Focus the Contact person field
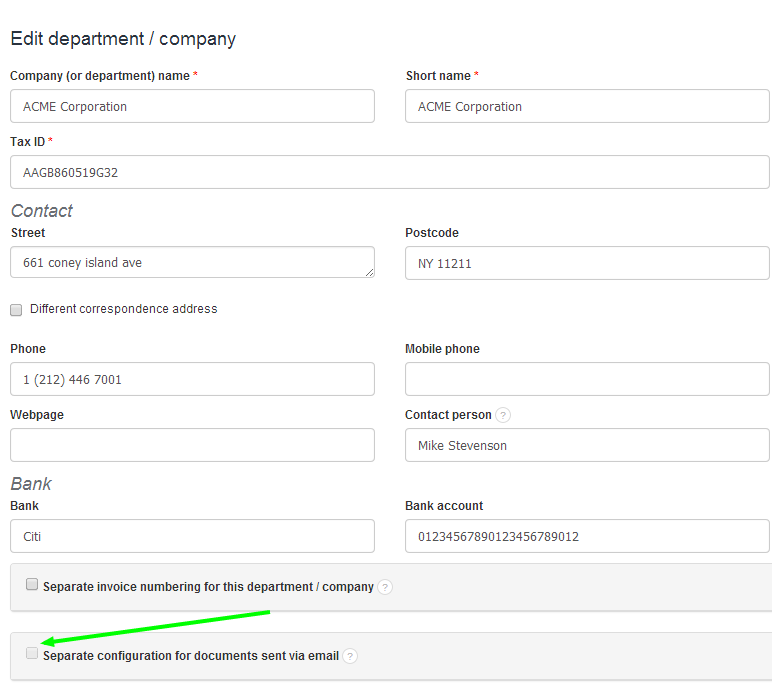 pyautogui.click(x=587, y=445)
